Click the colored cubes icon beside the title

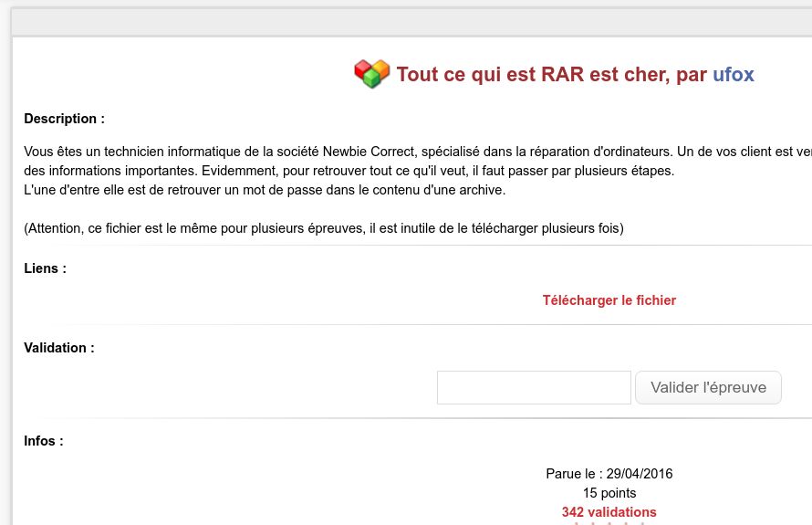pos(371,74)
